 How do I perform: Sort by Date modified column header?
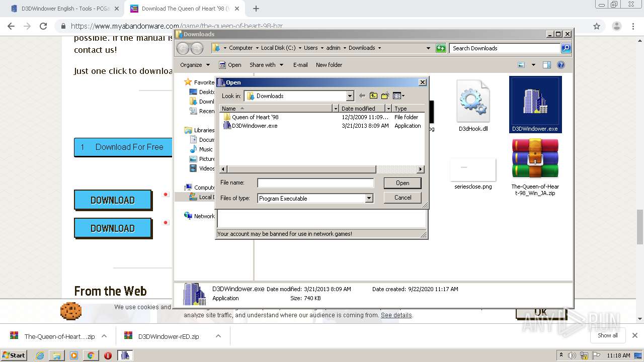(x=362, y=109)
